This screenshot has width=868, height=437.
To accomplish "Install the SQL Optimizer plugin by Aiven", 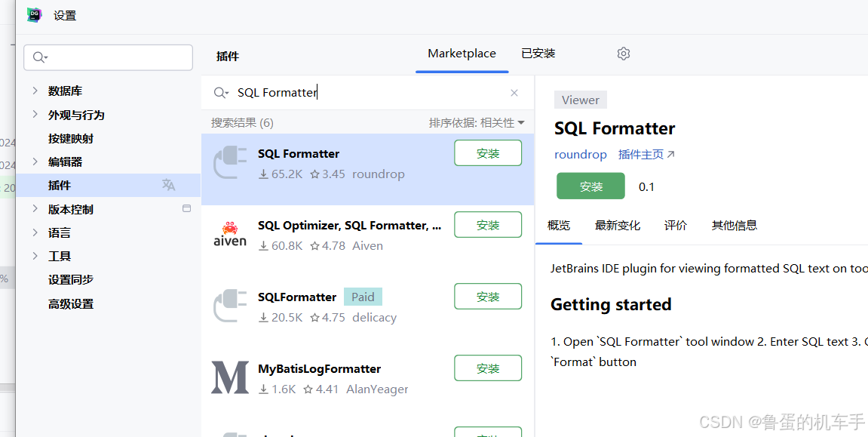I will (488, 225).
